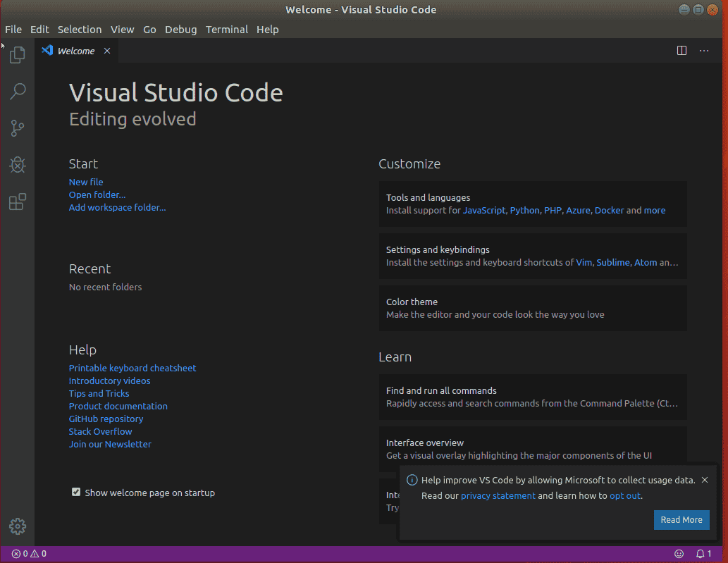Open Find and run all commands card
The image size is (728, 563).
click(533, 397)
